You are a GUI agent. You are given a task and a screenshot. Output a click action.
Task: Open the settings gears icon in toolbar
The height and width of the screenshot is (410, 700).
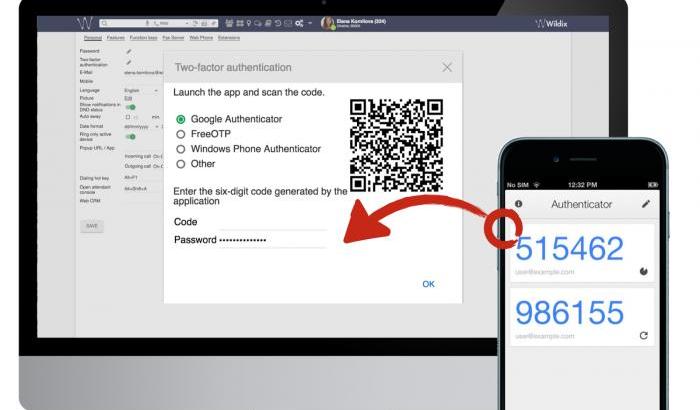tap(298, 23)
